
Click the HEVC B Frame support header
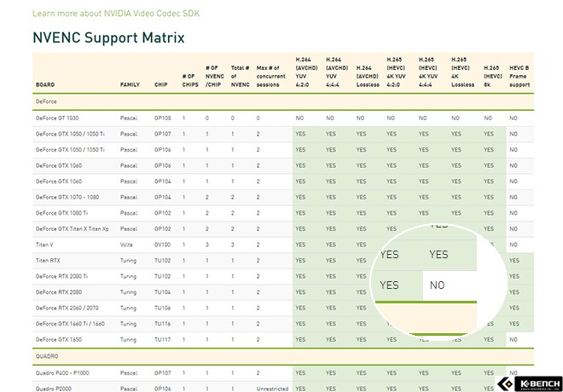pyautogui.click(x=519, y=76)
